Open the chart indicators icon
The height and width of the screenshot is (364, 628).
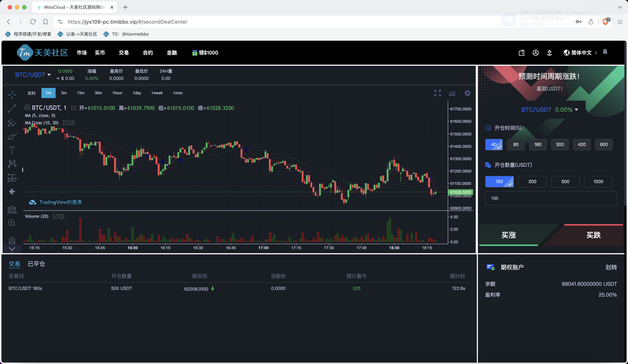coord(452,93)
